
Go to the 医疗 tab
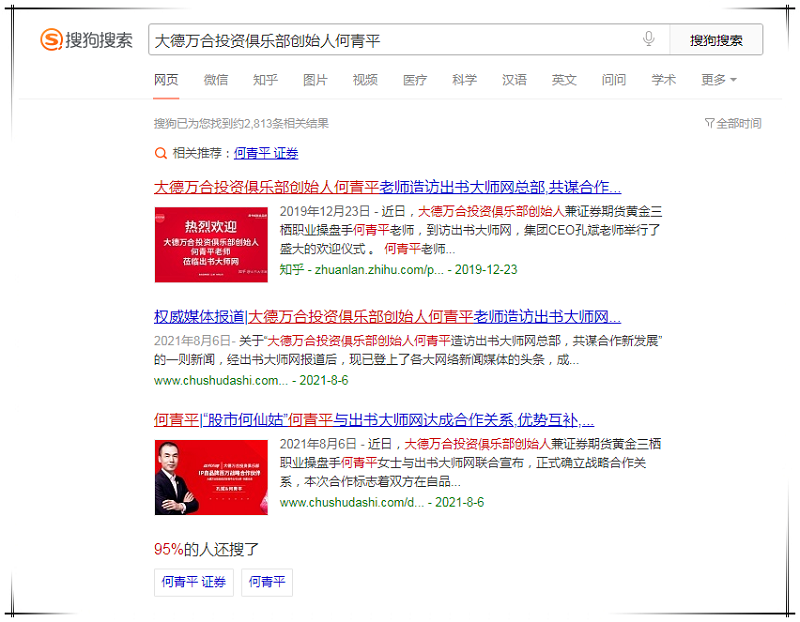415,80
